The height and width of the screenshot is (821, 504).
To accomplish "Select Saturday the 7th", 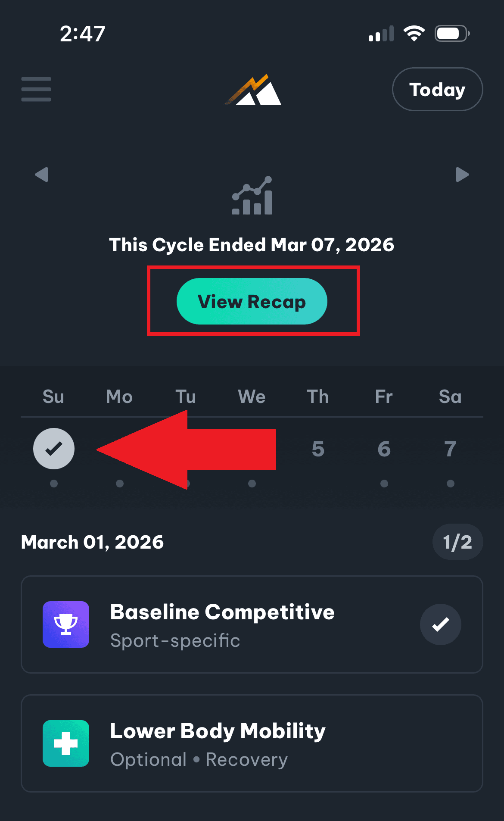I will (450, 449).
